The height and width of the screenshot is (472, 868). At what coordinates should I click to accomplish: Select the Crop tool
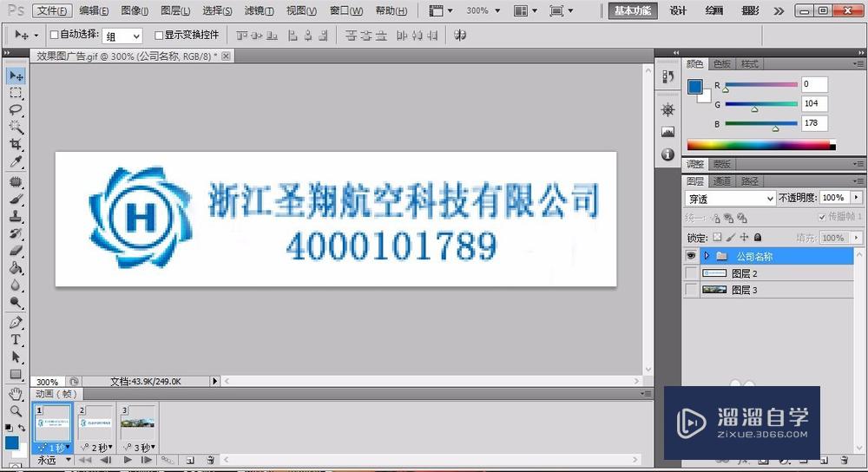[16, 144]
